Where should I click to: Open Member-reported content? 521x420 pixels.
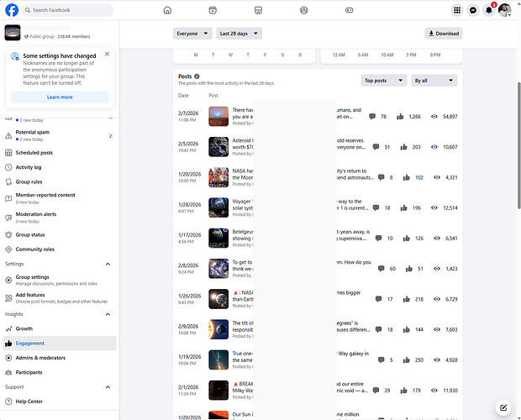pos(60,198)
